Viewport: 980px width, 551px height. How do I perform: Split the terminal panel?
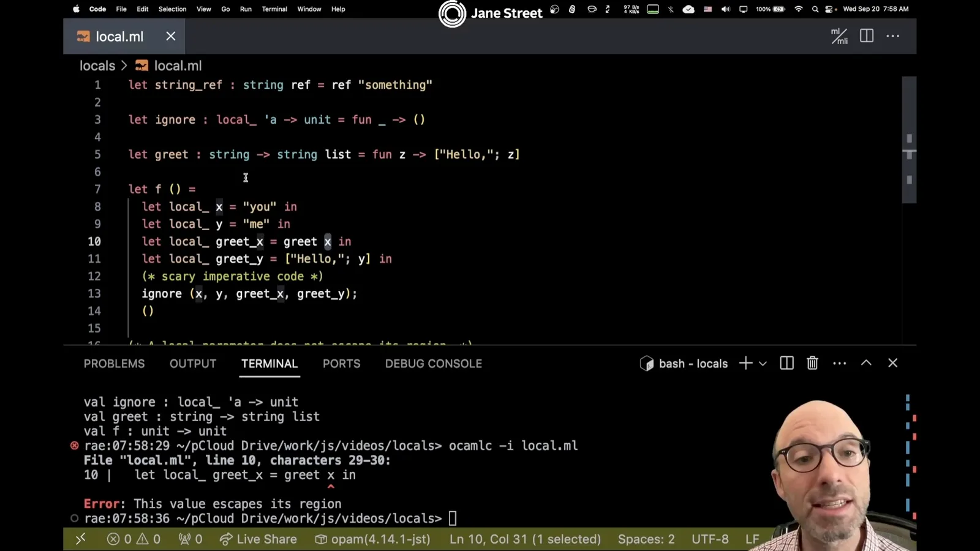[x=787, y=363]
